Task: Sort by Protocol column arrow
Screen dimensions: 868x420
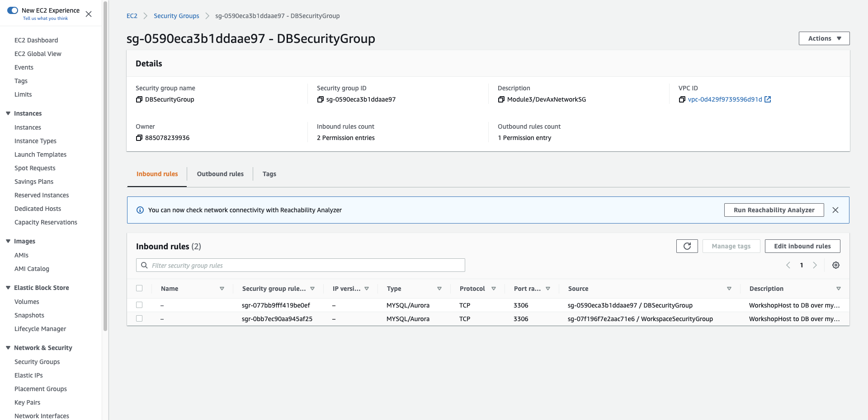Action: coord(494,289)
